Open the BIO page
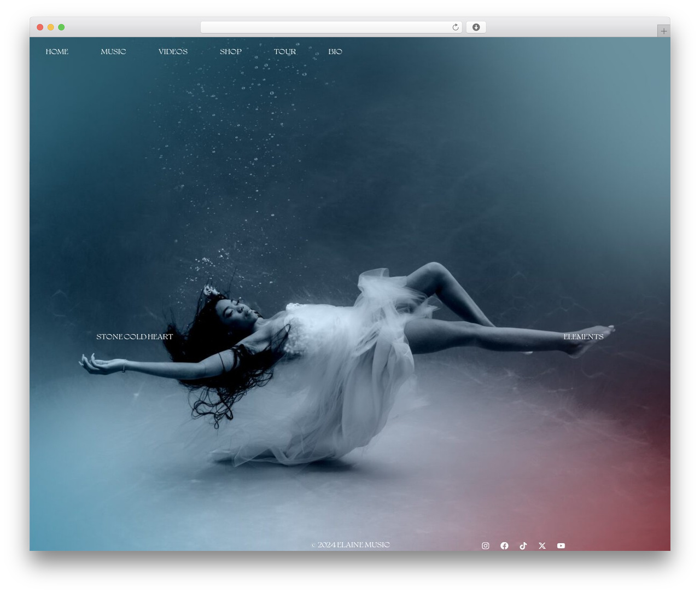Image resolution: width=700 pixels, height=593 pixels. click(335, 51)
